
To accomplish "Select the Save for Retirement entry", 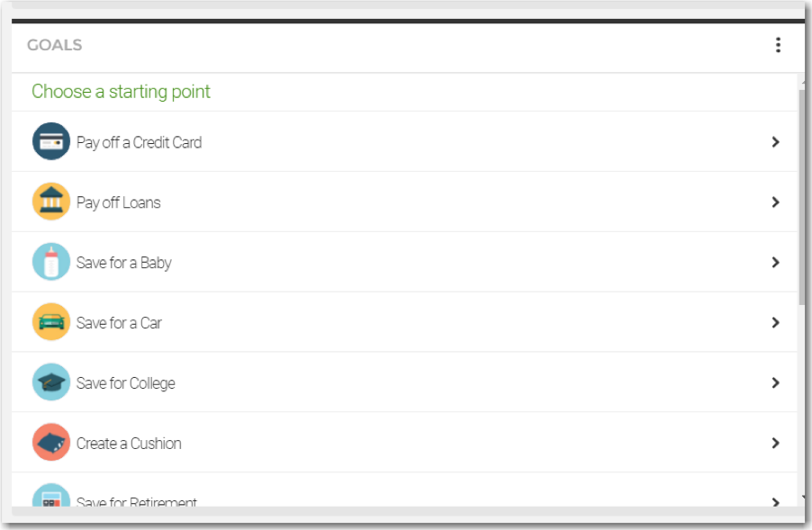I will point(404,490).
